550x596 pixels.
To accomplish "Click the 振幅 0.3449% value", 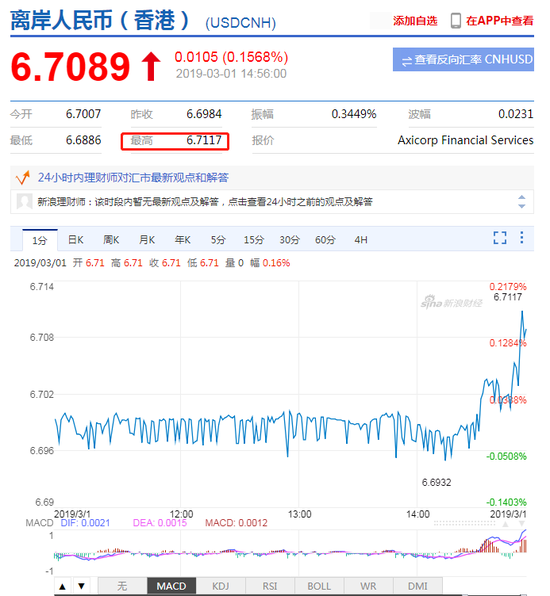I will 353,114.
